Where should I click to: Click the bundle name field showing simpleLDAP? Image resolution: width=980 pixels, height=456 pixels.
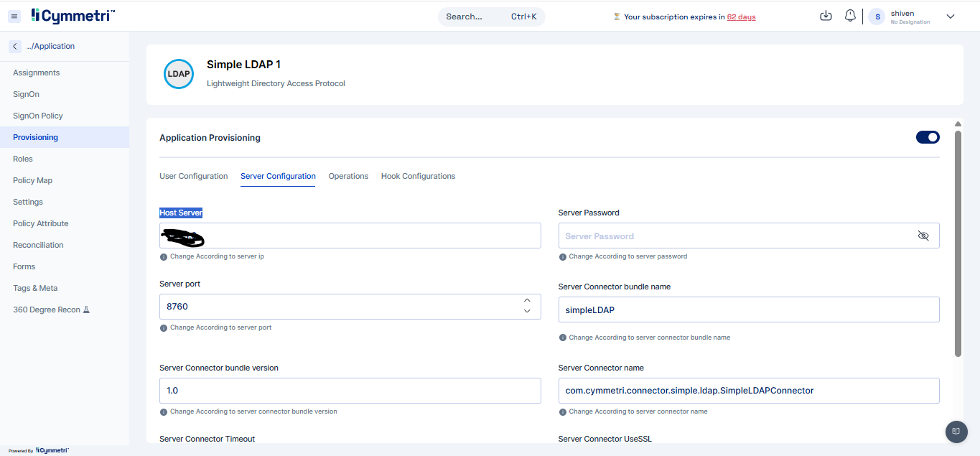pos(749,310)
